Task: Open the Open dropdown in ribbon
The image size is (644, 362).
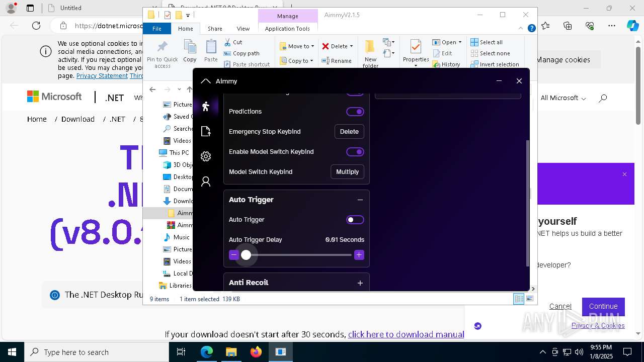Action: tap(447, 42)
